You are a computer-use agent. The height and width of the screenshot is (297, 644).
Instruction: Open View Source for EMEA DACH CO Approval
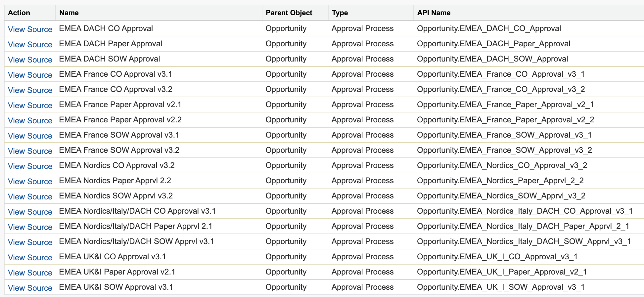(30, 29)
